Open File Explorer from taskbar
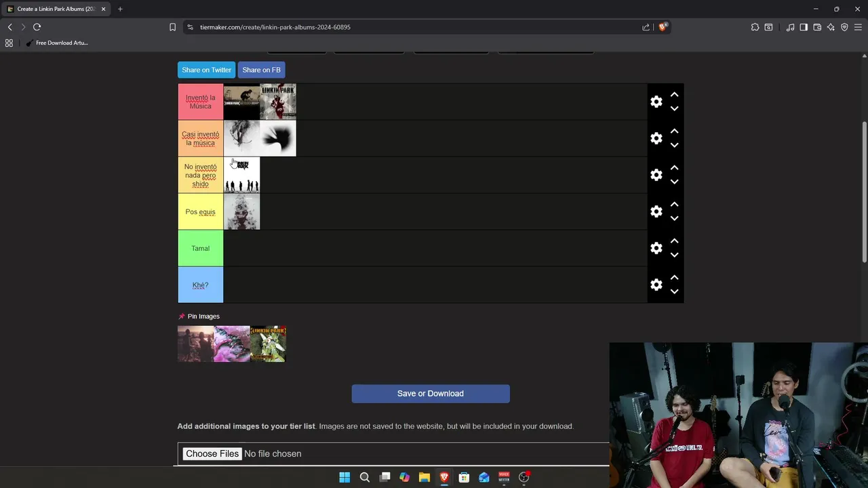Viewport: 868px width, 488px height. pos(425,477)
